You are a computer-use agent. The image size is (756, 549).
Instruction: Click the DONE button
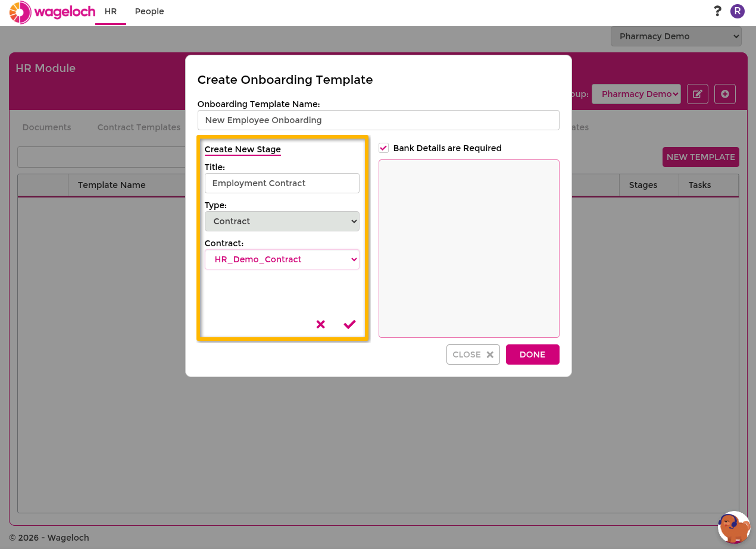click(533, 355)
